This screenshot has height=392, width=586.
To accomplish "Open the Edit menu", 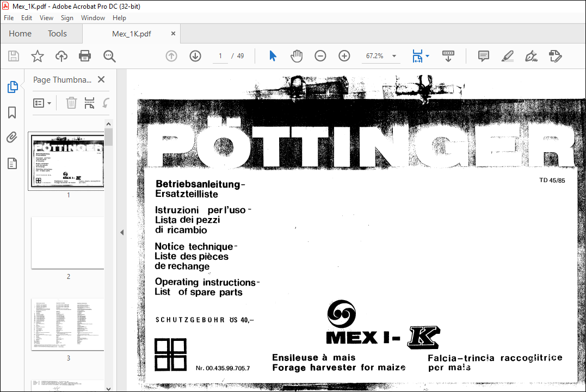I will [27, 18].
